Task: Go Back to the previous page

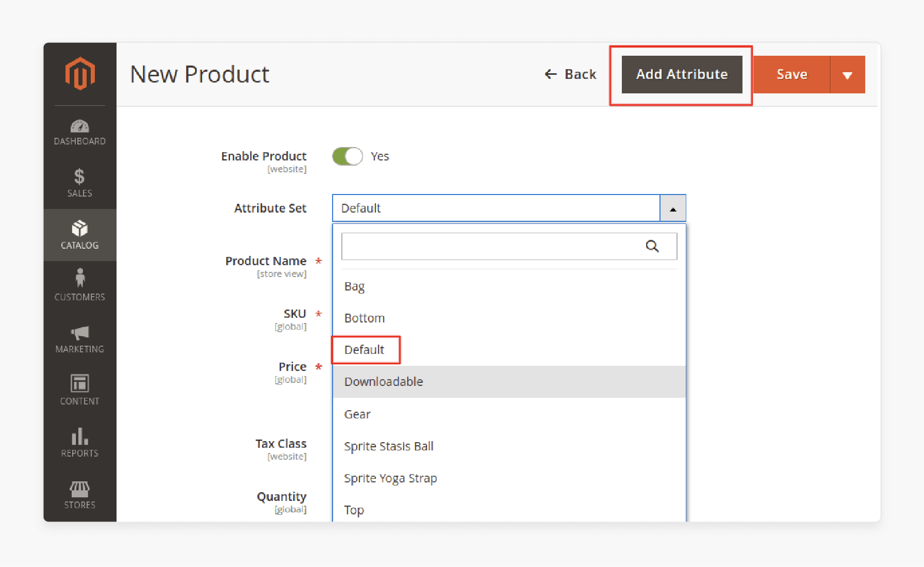Action: pos(570,74)
